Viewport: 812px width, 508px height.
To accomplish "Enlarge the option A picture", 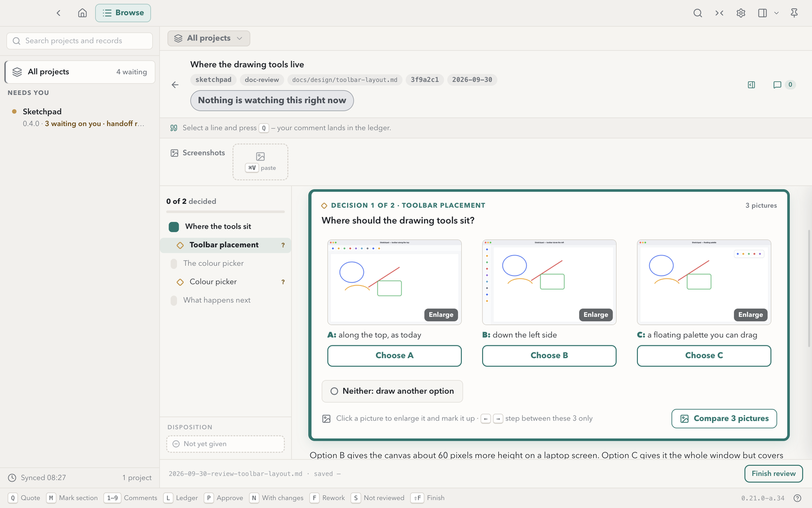I will 441,315.
